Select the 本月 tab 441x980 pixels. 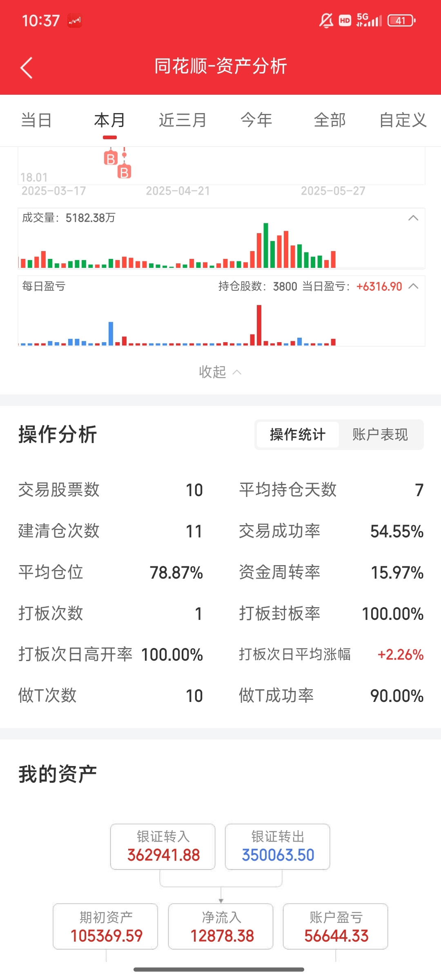point(109,120)
